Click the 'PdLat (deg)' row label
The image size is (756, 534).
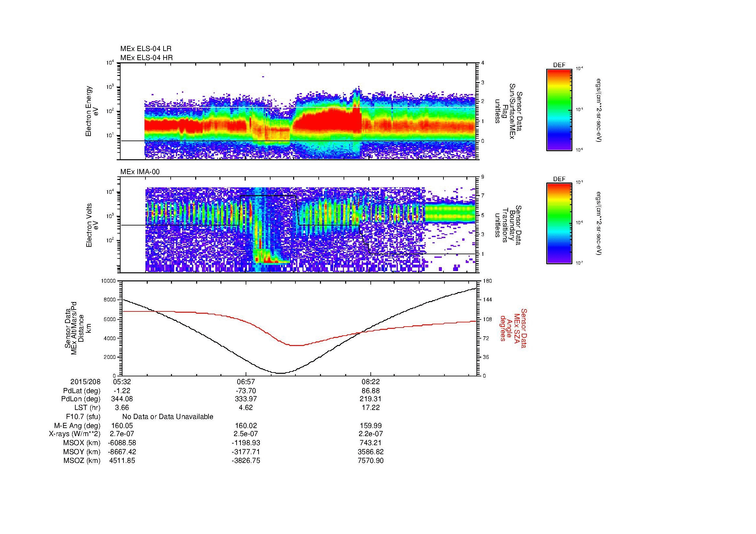[x=82, y=391]
